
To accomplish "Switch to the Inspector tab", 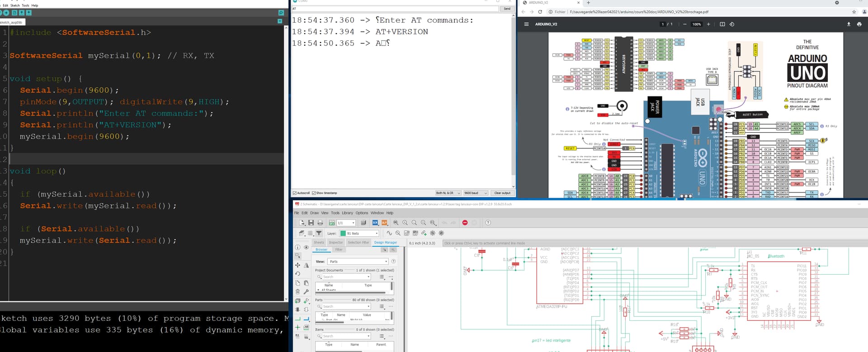I will (x=336, y=243).
